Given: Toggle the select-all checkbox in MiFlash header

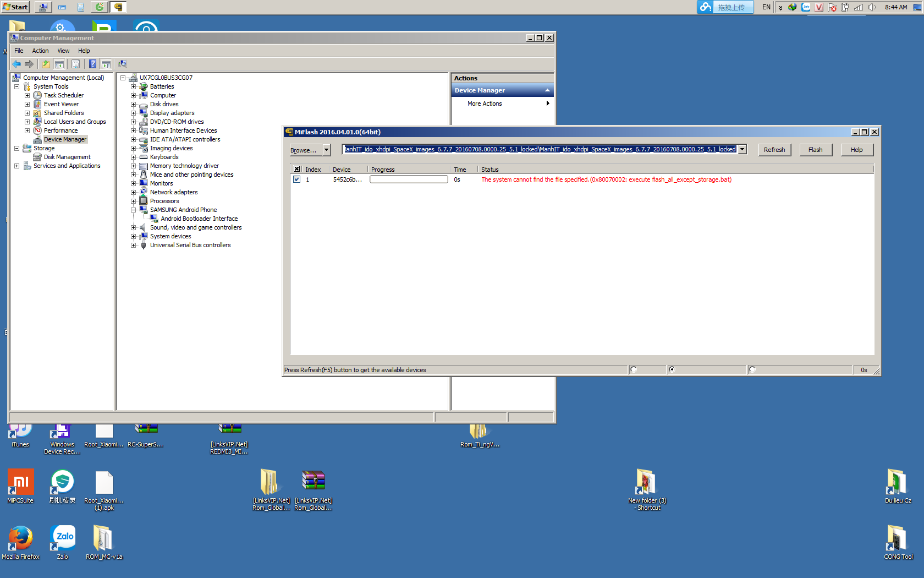Looking at the screenshot, I should click(x=297, y=169).
